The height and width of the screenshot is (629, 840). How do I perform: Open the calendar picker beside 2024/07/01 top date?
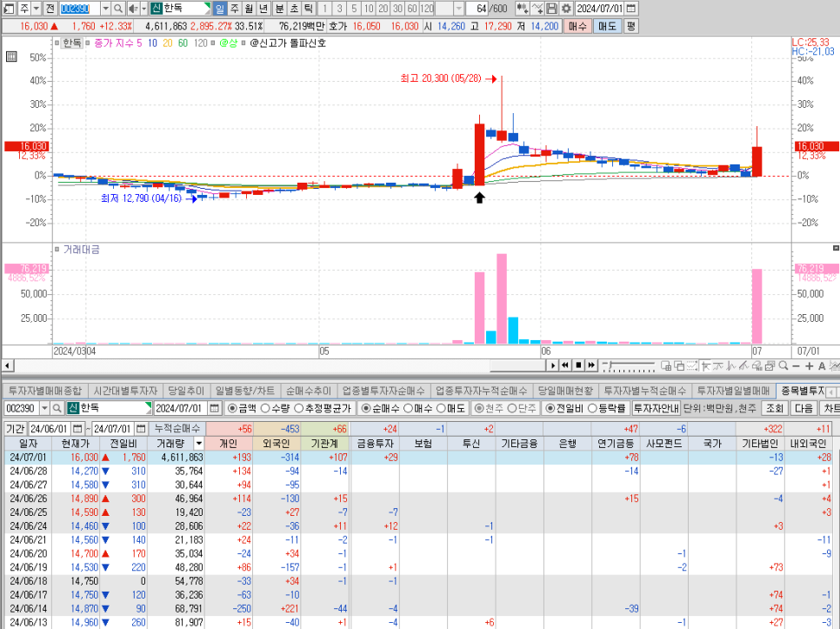[x=631, y=9]
